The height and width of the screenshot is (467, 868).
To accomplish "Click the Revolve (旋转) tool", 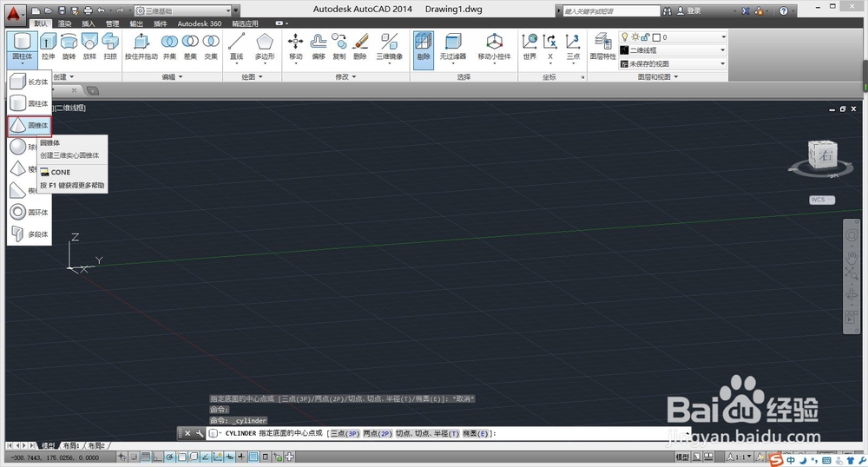I will coord(69,47).
